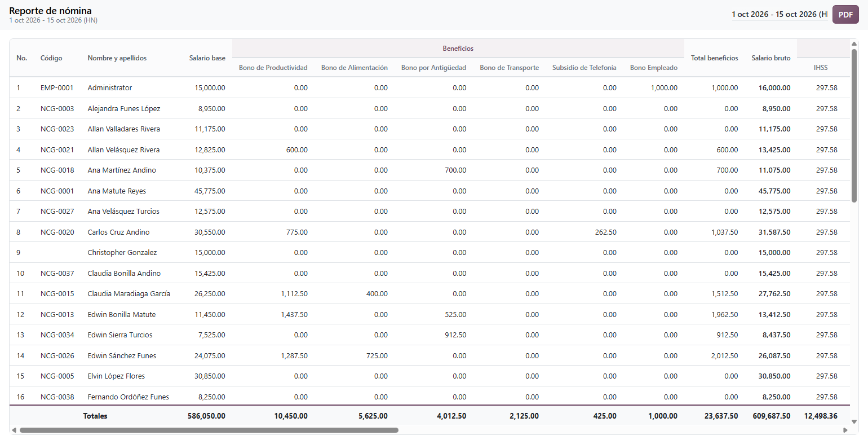Image resolution: width=868 pixels, height=444 pixels.
Task: Click Carlos Cruz Andino's 262.50 phone subsidy
Action: (x=605, y=232)
